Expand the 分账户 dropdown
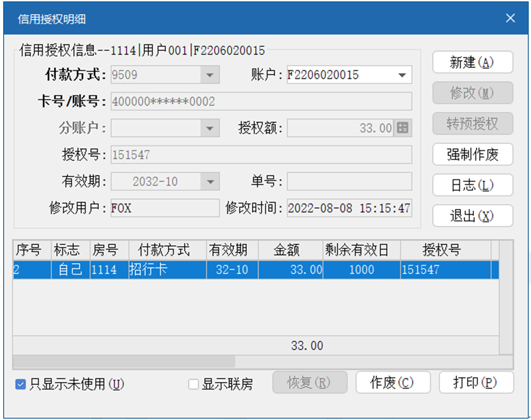Image resolution: width=531 pixels, height=420 pixels. tap(210, 128)
